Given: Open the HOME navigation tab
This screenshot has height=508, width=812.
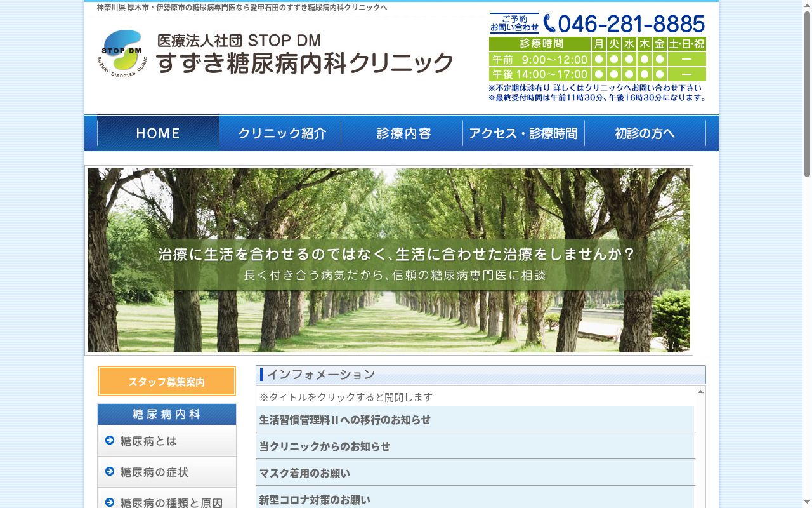Looking at the screenshot, I should click(x=158, y=133).
